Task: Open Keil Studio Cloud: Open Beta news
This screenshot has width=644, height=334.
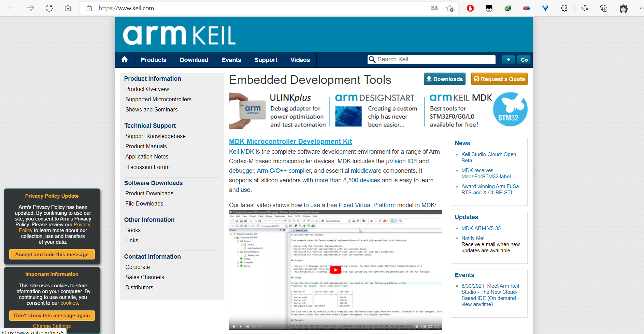Action: [x=489, y=157]
